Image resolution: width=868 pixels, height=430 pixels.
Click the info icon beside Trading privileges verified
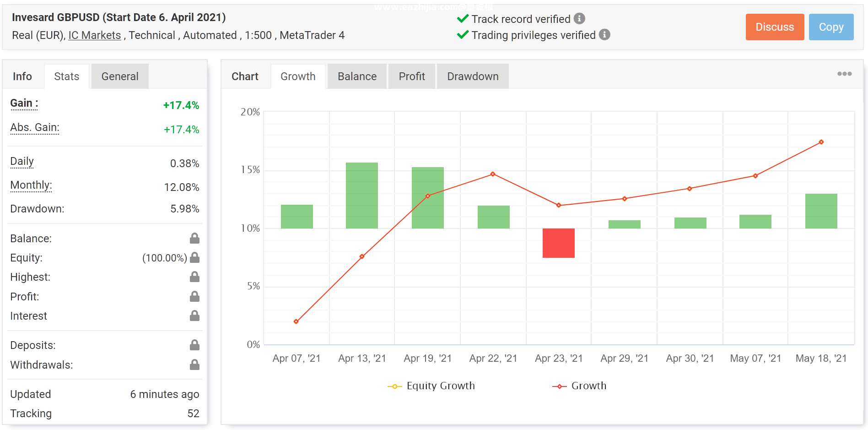pos(604,35)
